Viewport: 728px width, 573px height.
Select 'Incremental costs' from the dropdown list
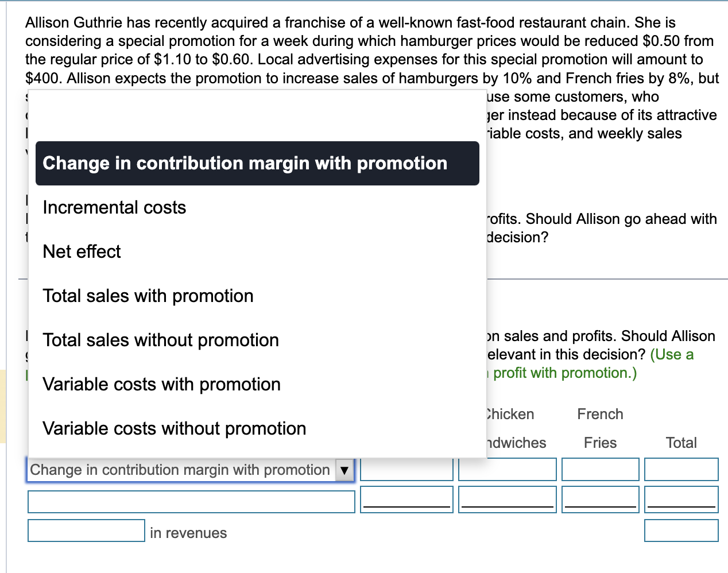[x=114, y=207]
